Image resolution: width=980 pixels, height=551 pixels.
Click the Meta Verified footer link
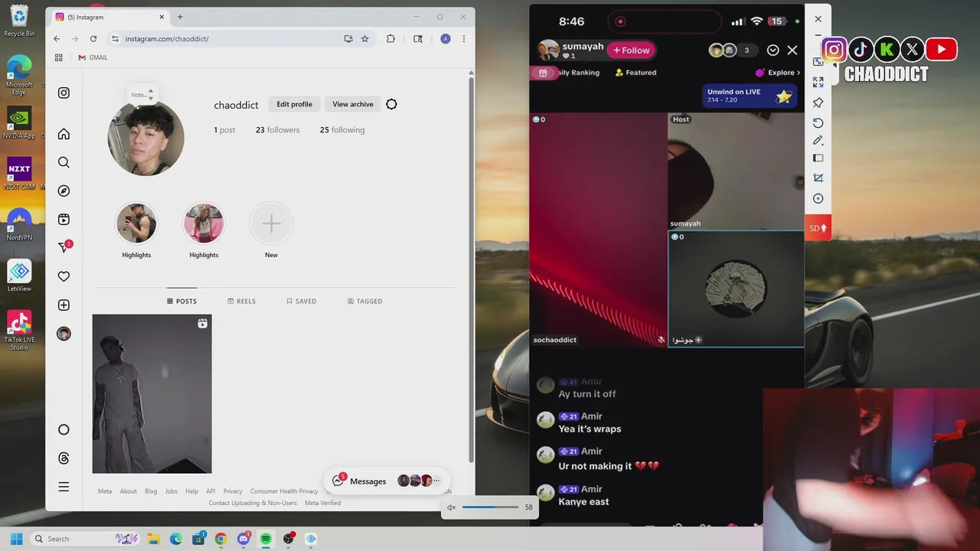[322, 503]
